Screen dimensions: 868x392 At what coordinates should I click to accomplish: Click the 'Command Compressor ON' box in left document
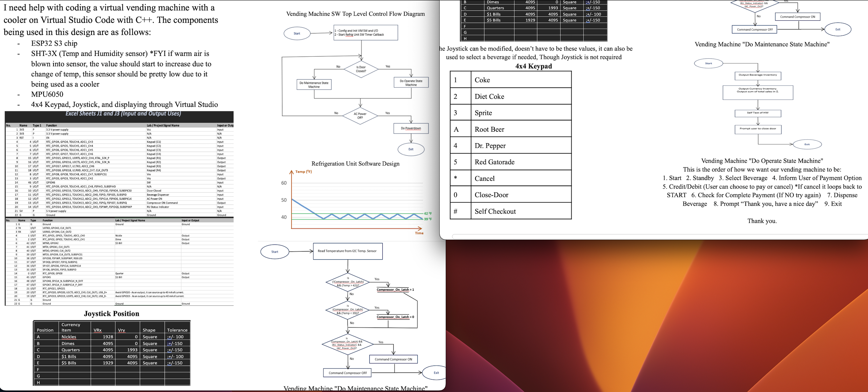click(393, 359)
